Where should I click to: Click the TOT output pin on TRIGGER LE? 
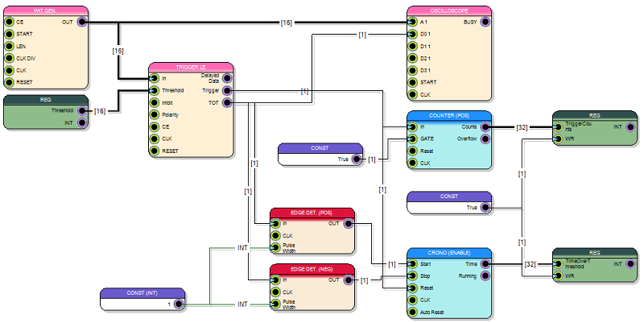[x=227, y=103]
